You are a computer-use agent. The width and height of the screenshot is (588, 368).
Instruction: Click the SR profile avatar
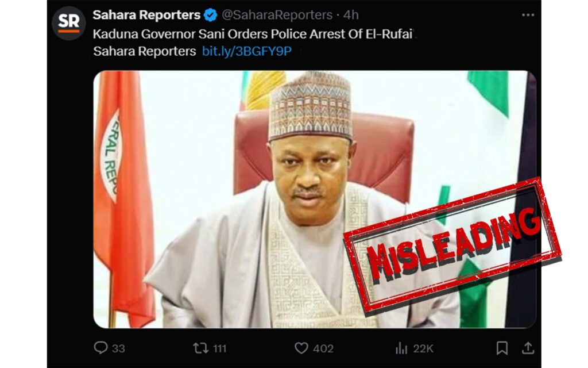(69, 23)
